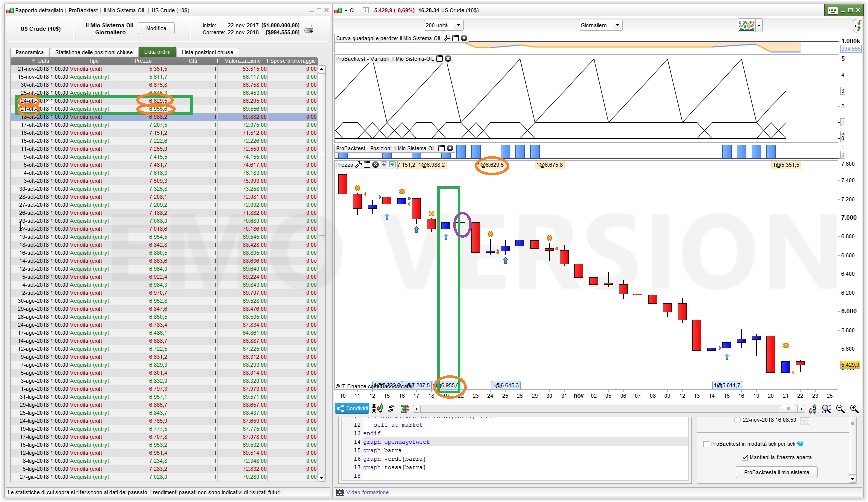The width and height of the screenshot is (868, 502).
Task: Click the candlestick icon beside CL
Action: click(x=338, y=10)
